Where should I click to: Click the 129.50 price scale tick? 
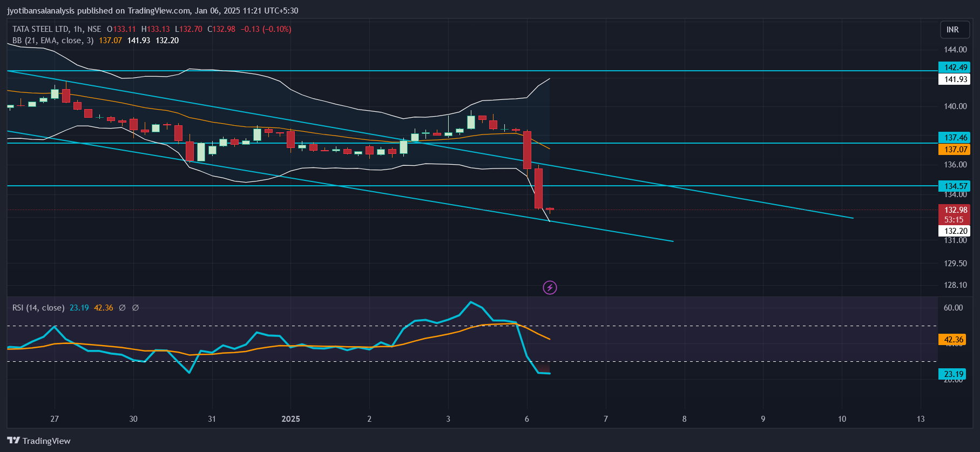point(955,264)
